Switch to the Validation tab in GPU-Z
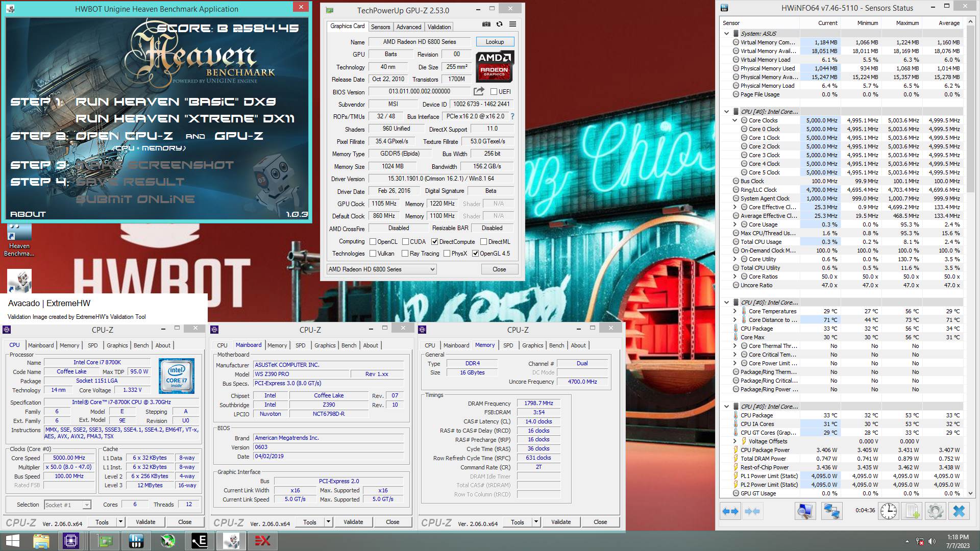 pyautogui.click(x=439, y=27)
